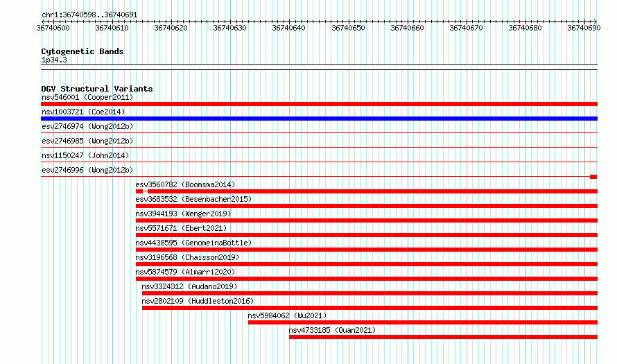Click the Cytogenetic Bands track title

point(82,51)
